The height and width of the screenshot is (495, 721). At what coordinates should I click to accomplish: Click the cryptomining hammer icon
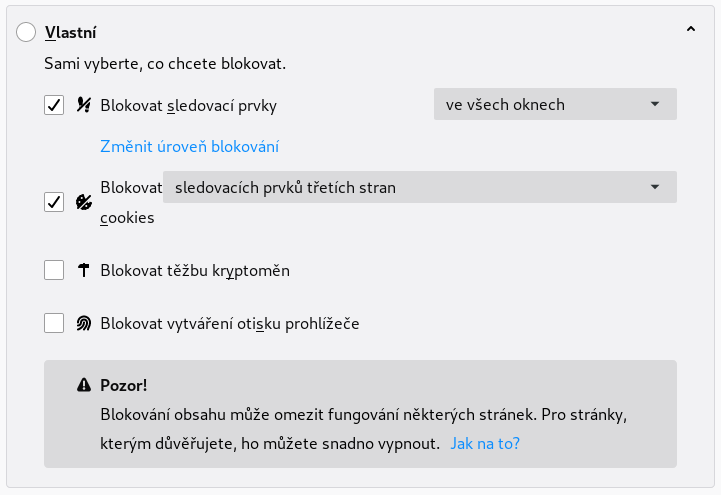pyautogui.click(x=84, y=270)
